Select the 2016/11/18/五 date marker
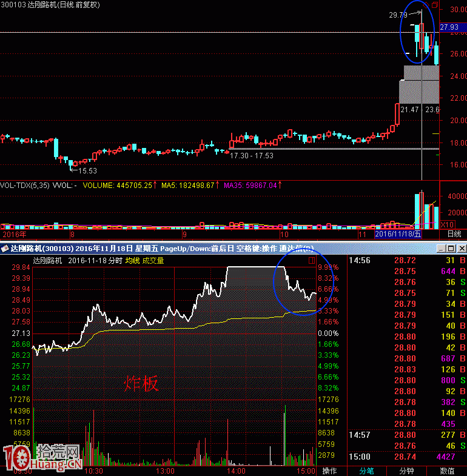The height and width of the screenshot is (476, 467). pyautogui.click(x=398, y=234)
